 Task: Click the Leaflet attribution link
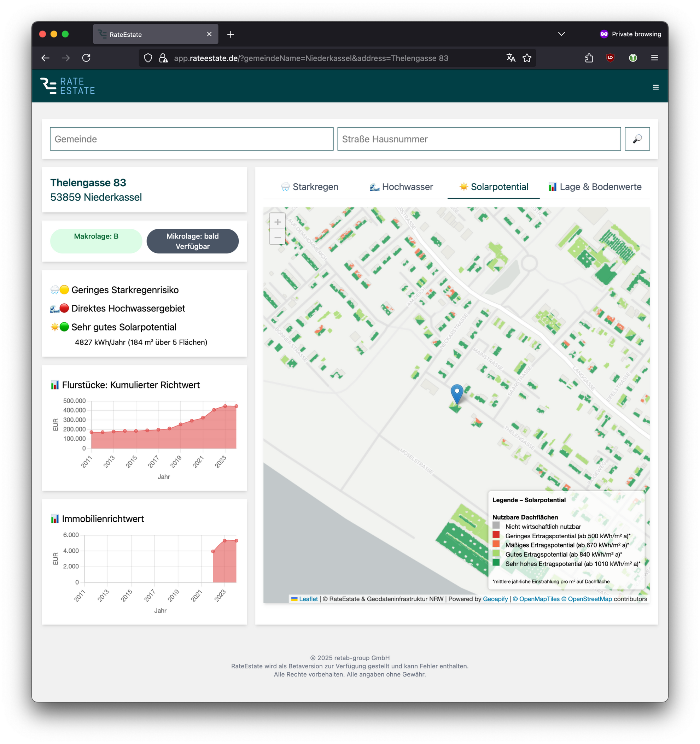308,599
